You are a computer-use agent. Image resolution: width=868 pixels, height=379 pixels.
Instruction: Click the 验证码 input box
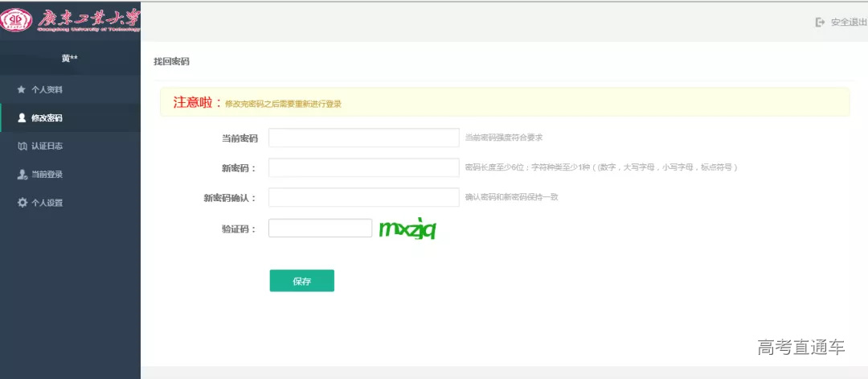tap(320, 229)
